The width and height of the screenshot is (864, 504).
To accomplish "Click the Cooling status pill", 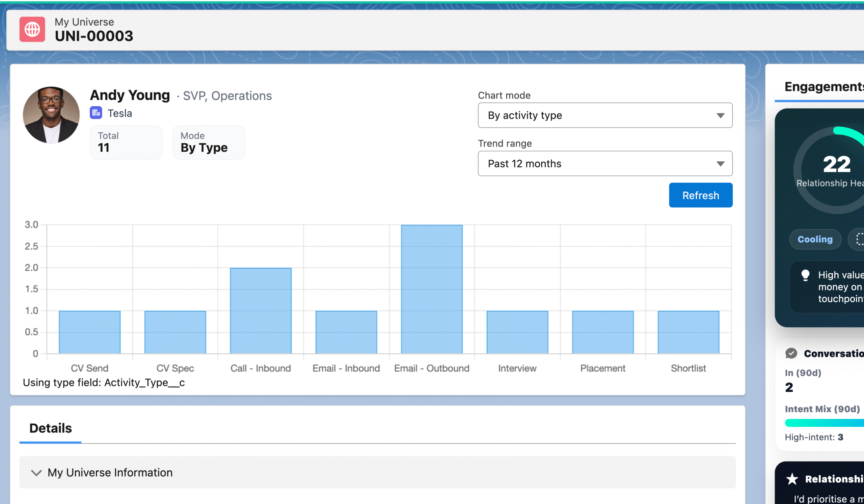I will click(815, 239).
